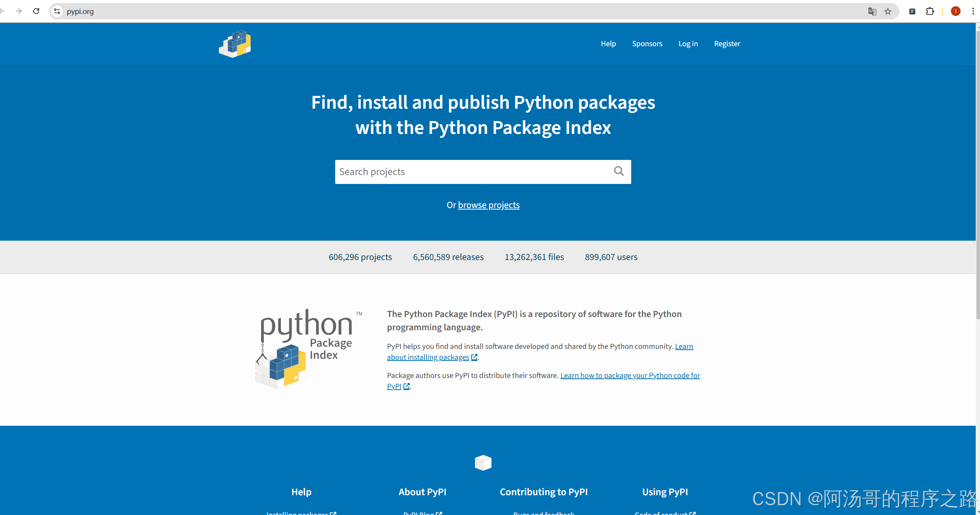The image size is (980, 515).
Task: Open the browser three-dot menu
Action: 973,11
